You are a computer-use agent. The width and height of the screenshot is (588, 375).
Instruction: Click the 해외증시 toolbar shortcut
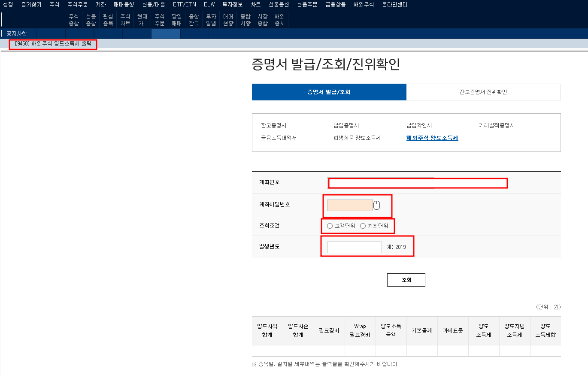point(280,20)
